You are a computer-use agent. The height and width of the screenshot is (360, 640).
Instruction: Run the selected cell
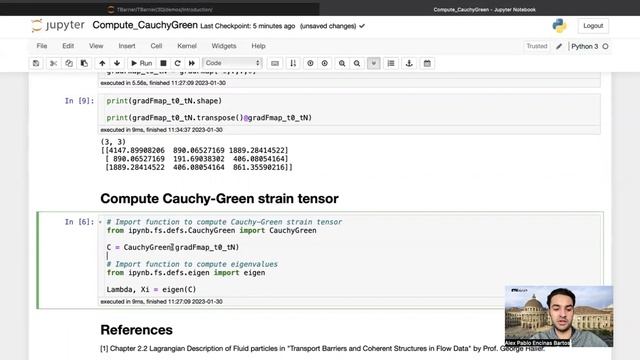point(141,63)
